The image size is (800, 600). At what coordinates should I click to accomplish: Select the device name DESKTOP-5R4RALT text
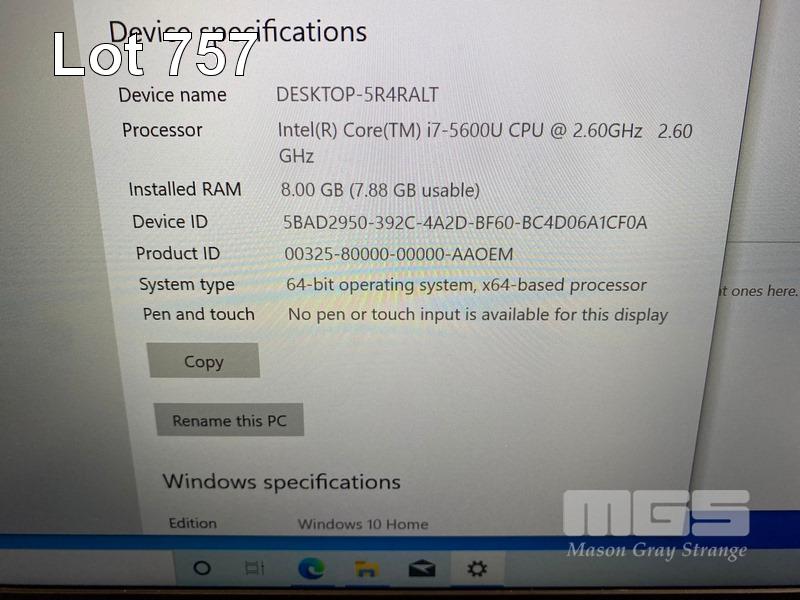pos(357,95)
